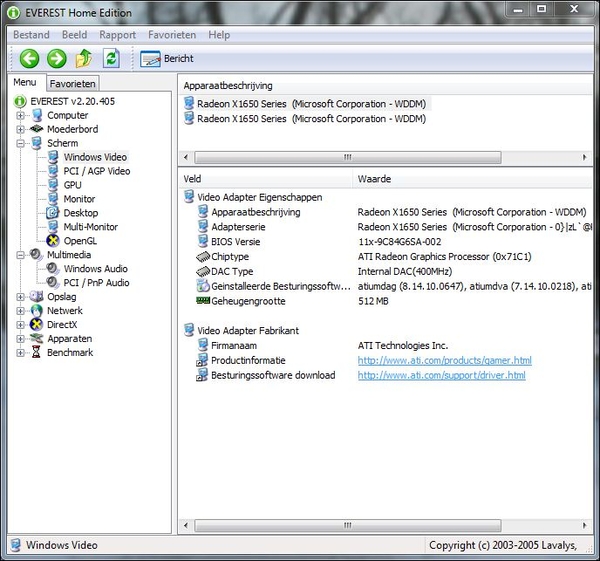Collapse the Scherm tree node
The width and height of the screenshot is (600, 561).
(x=21, y=143)
